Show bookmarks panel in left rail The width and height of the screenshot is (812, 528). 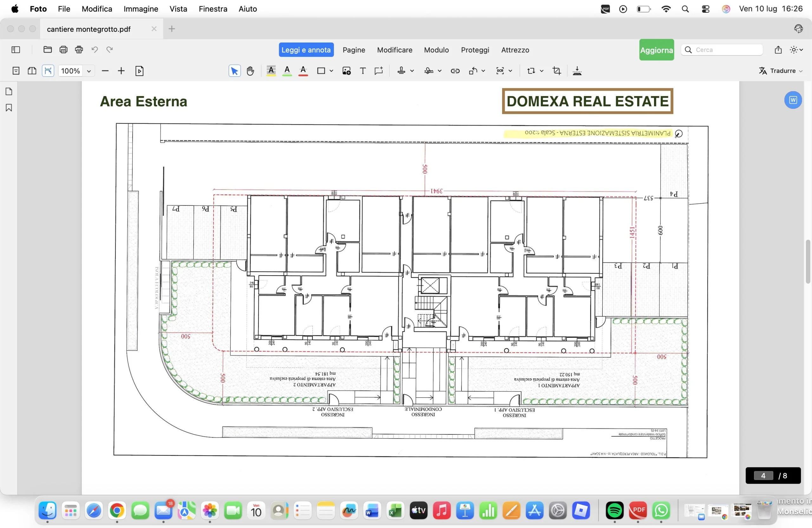coord(9,108)
